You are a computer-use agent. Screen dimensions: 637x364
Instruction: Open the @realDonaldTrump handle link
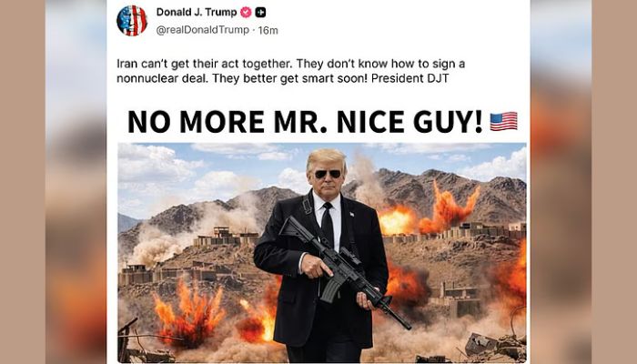pyautogui.click(x=203, y=30)
